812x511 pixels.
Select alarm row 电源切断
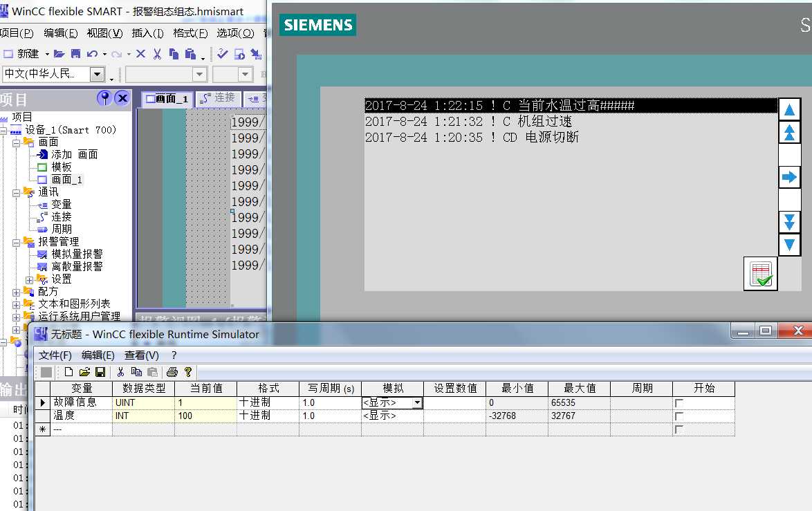click(571, 137)
